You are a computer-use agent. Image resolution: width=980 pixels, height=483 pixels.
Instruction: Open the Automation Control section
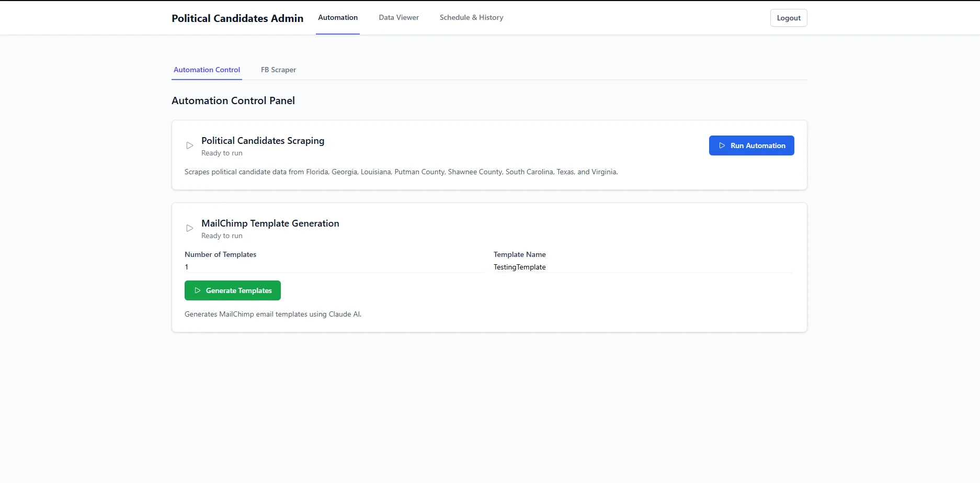tap(207, 70)
